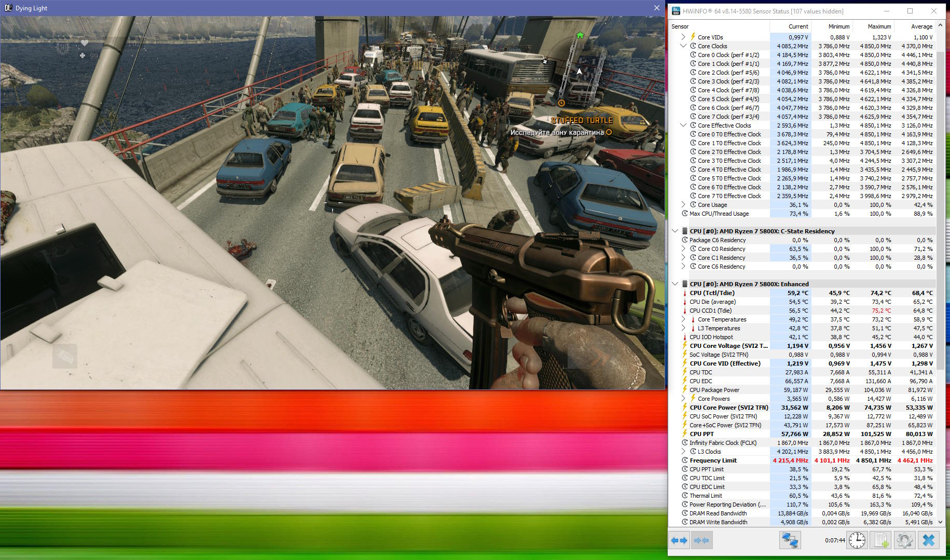Expand the Core Powers row

click(x=683, y=399)
